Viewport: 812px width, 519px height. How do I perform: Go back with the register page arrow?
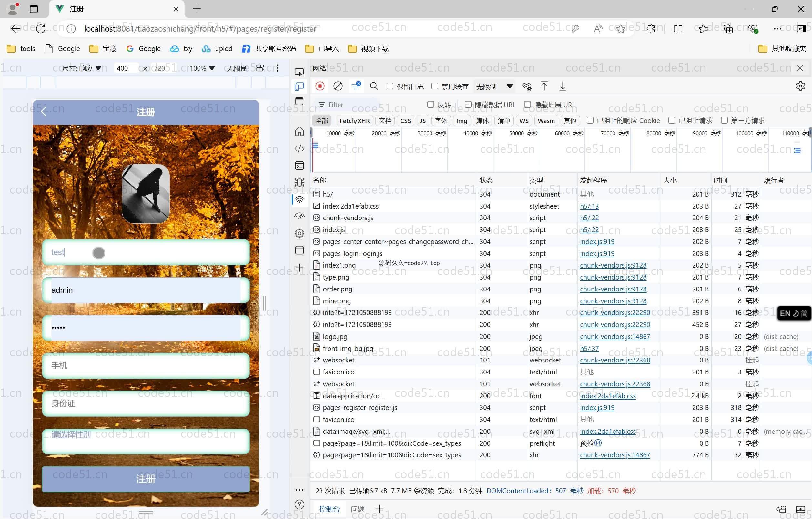[44, 112]
